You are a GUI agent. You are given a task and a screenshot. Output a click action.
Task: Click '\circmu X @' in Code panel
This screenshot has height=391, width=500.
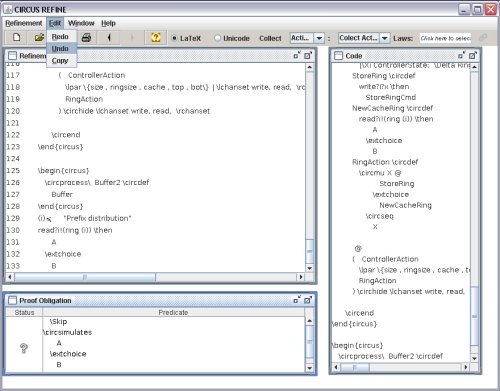pos(380,173)
